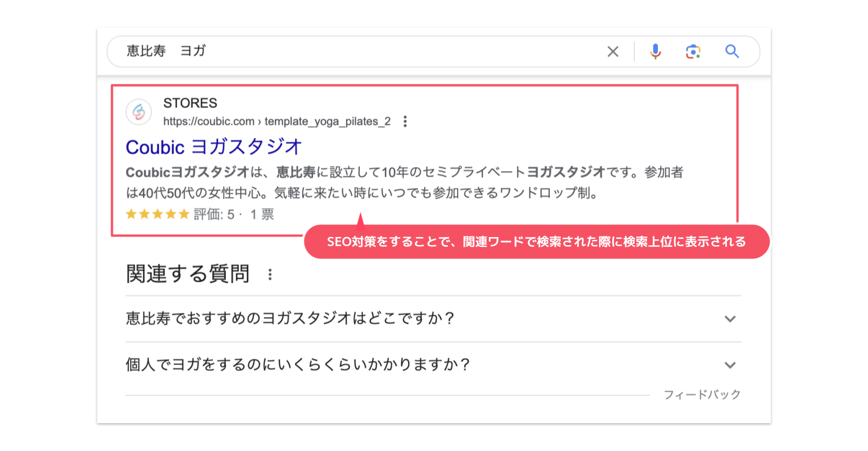
Task: Open the Coubic ヨガスタジオ result link
Action: point(214,147)
